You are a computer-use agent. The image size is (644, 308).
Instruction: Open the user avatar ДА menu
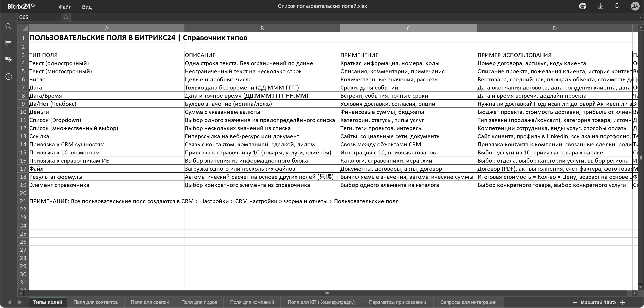(635, 6)
